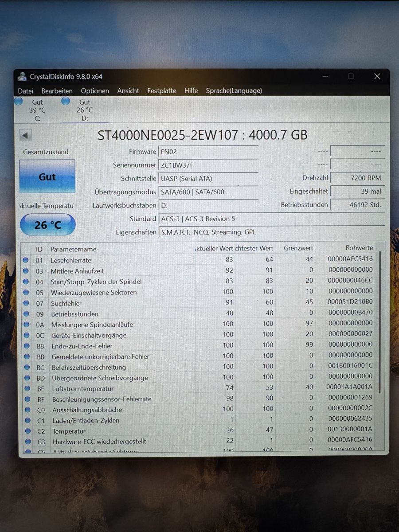The width and height of the screenshot is (399, 532).
Task: Click the status dot for Suchfehler row
Action: point(26,303)
